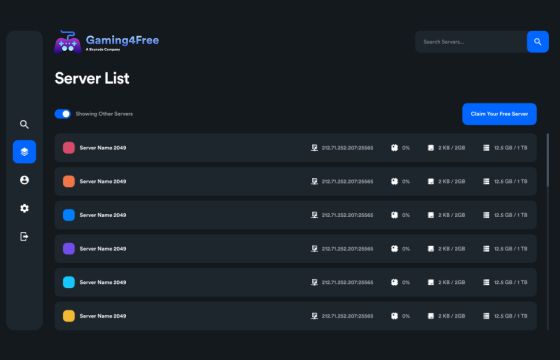
Task: Click the memory icon in orange server row
Action: [431, 181]
